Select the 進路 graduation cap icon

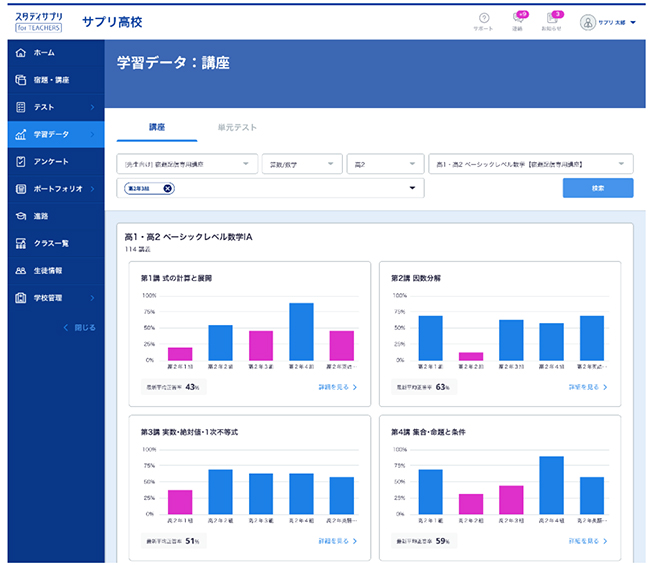tap(21, 215)
